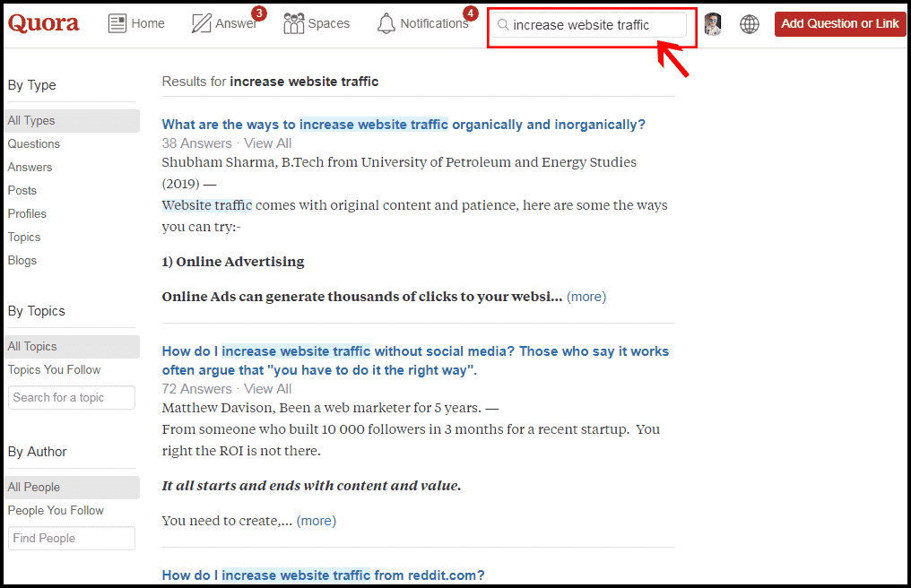
Task: Click the Notifications bell icon
Action: [386, 23]
